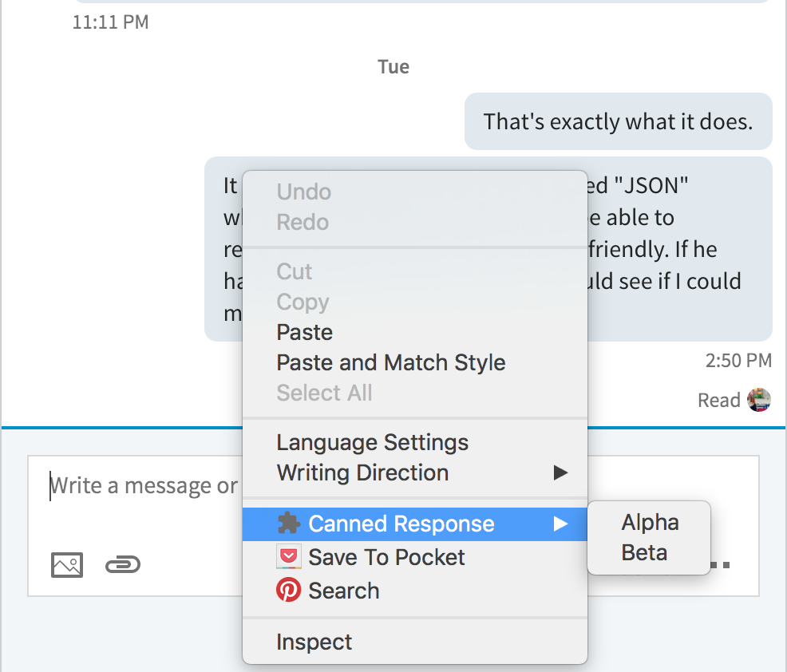Click the ellipsis more options in the composer
787x672 pixels.
(722, 565)
